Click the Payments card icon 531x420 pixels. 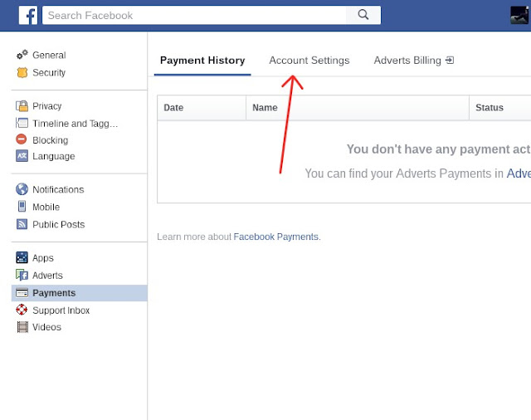(22, 293)
